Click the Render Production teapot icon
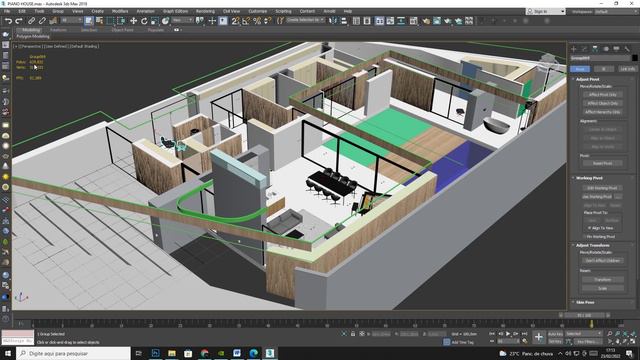The image size is (640, 360). (448, 21)
